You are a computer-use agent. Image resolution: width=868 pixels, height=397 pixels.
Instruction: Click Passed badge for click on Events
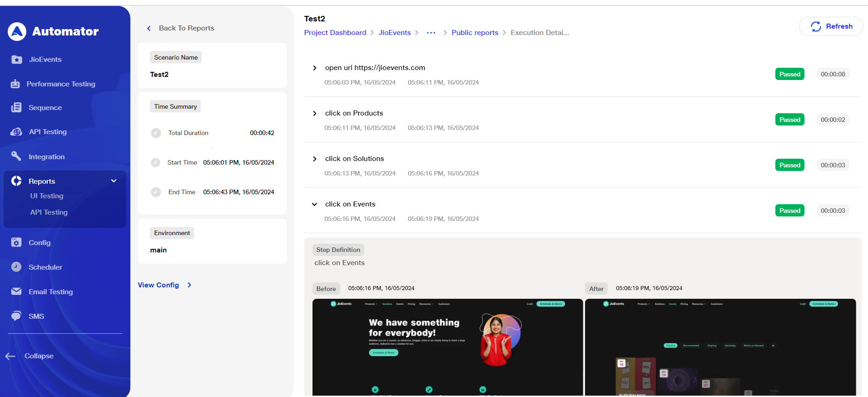(x=789, y=211)
